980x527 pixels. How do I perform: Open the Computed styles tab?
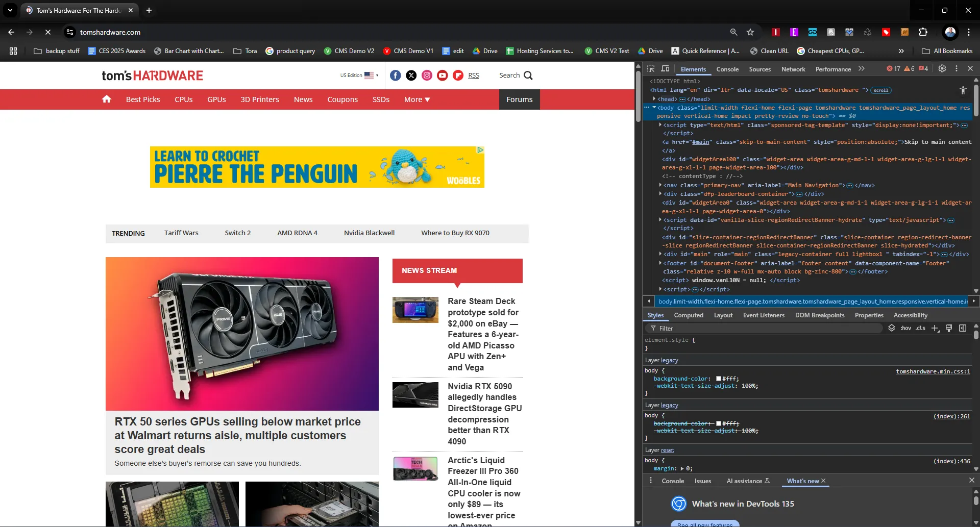tap(689, 315)
